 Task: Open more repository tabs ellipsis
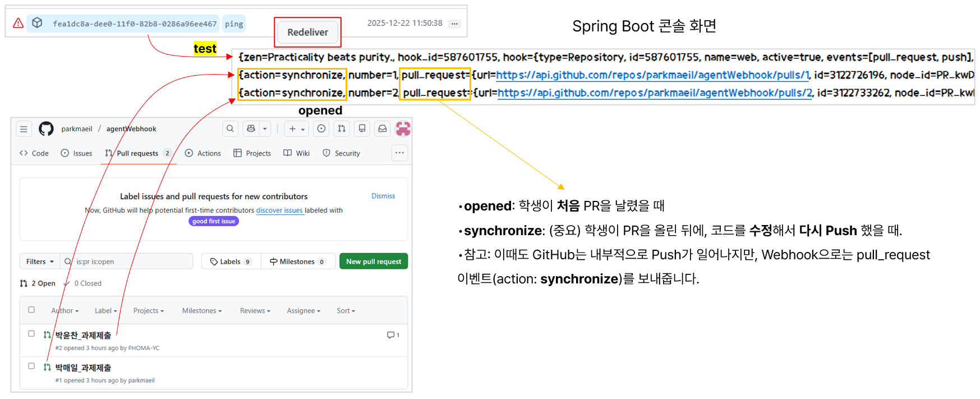399,153
